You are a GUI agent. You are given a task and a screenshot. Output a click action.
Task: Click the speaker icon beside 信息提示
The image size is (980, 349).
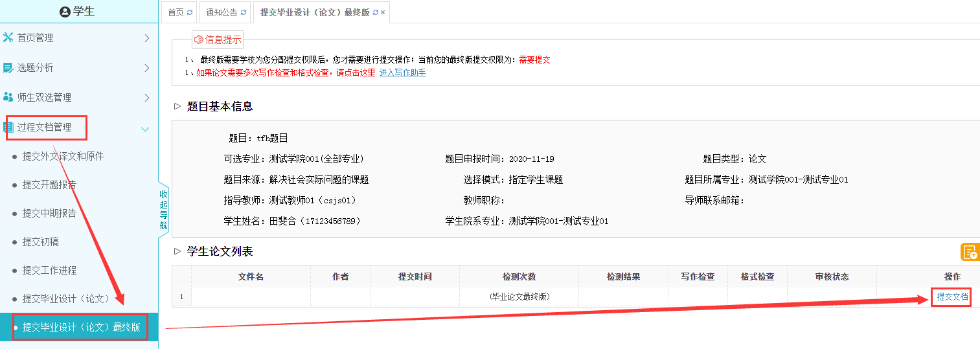tap(199, 39)
